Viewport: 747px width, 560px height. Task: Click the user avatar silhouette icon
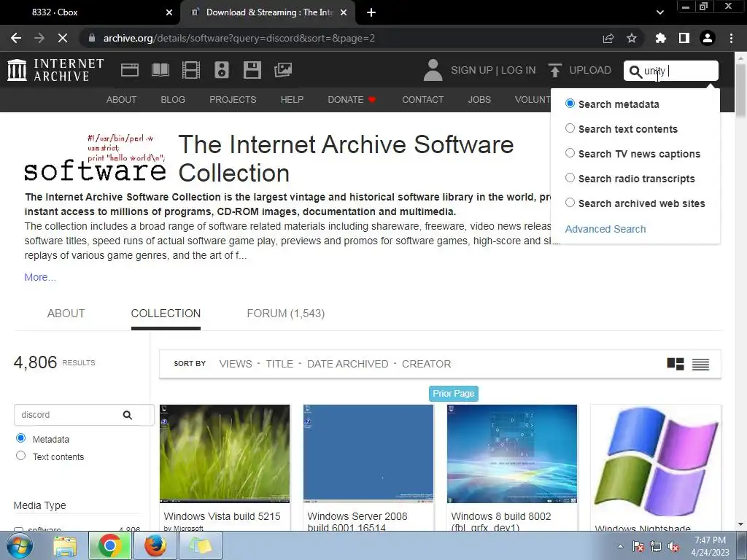[x=433, y=70]
